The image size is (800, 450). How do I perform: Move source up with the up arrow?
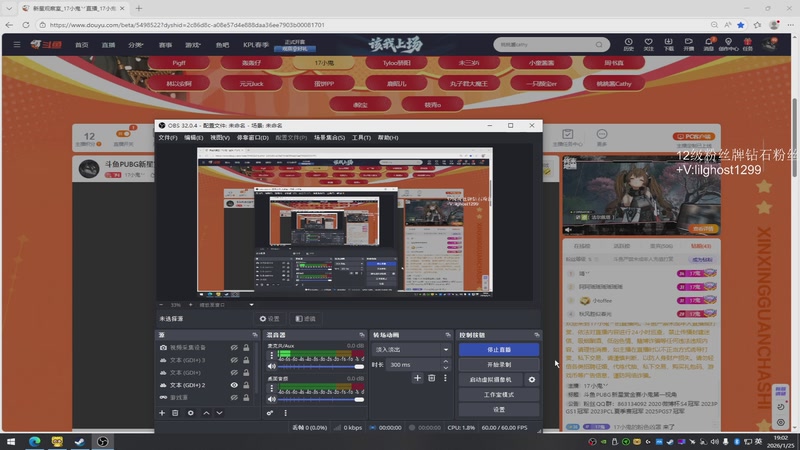[206, 413]
